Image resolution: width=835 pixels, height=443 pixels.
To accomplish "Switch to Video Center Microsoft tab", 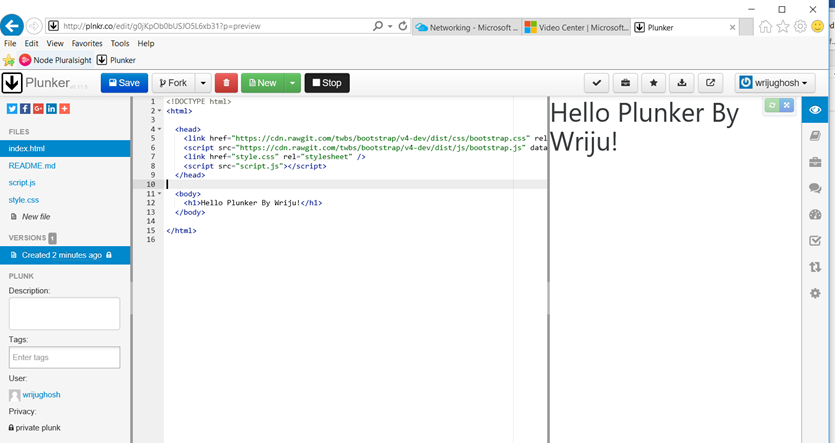I will tap(577, 27).
